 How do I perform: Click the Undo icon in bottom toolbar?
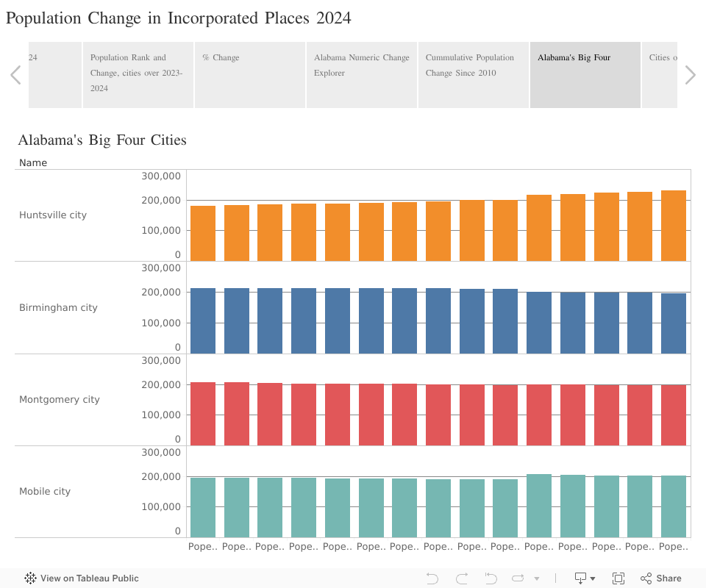432,578
